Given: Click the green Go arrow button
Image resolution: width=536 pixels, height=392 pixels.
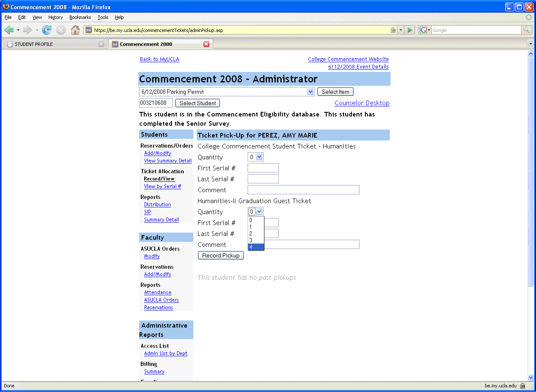Looking at the screenshot, I should click(x=410, y=30).
